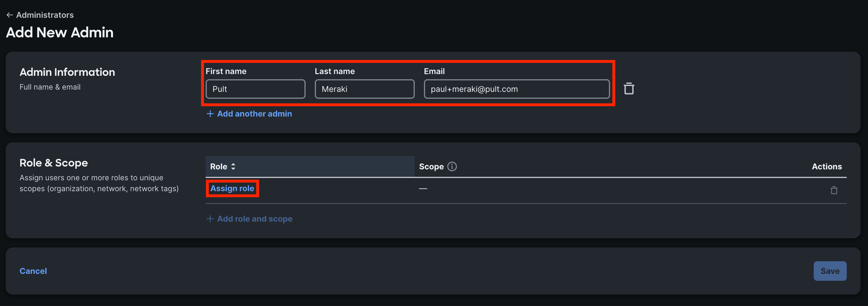Click the Actions column header
Screen dimensions: 868x306
(x=827, y=166)
